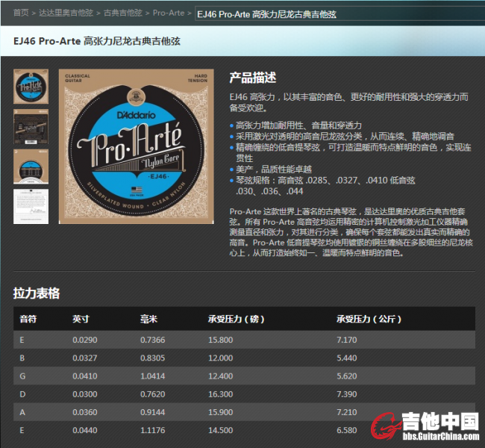485x448 pixels.
Task: Click note B in the table
Action: pyautogui.click(x=22, y=358)
